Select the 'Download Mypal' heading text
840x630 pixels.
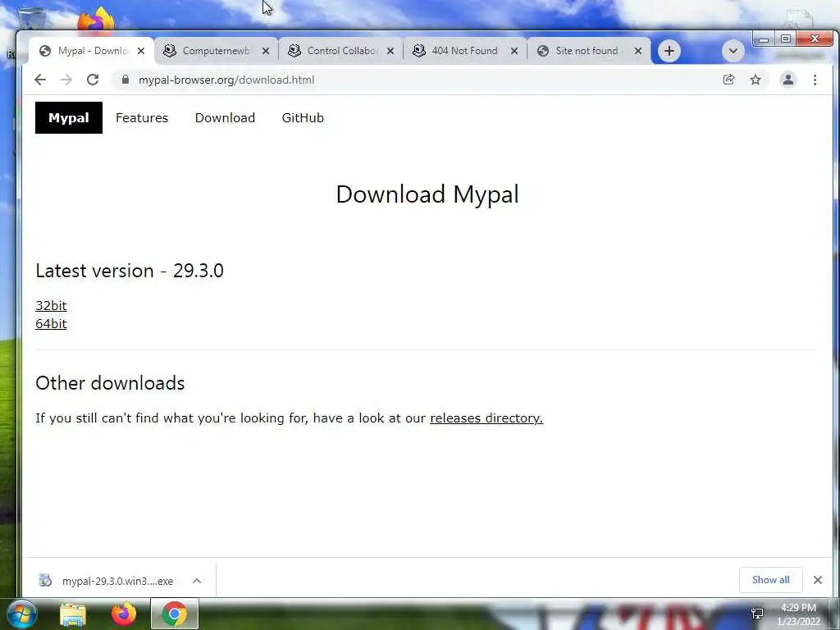427,194
